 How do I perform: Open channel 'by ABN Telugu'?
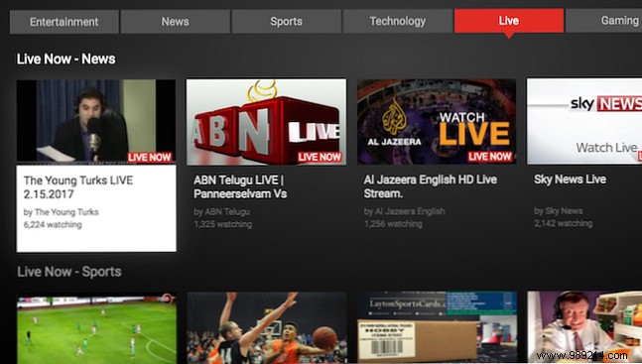(x=221, y=211)
